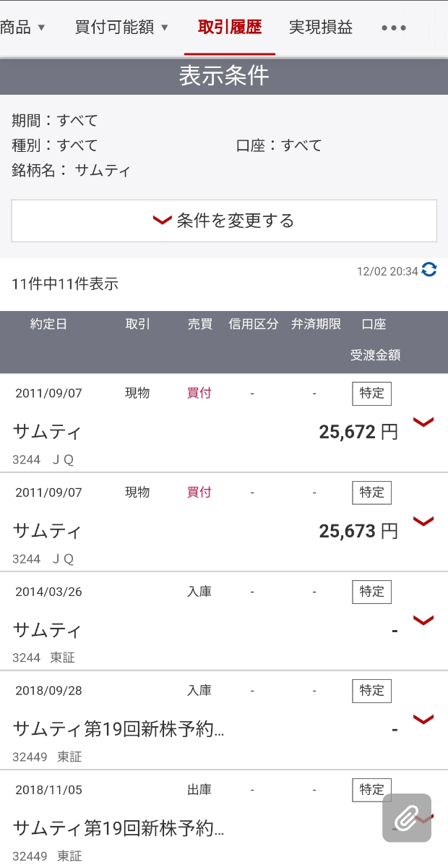Click the 受渡金額 column header
The image size is (448, 868).
[375, 355]
